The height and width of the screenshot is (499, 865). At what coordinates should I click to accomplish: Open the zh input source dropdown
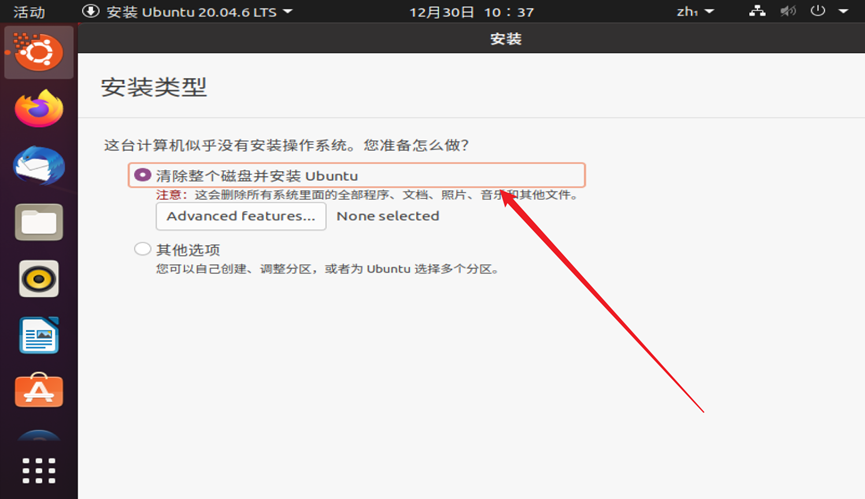point(695,12)
